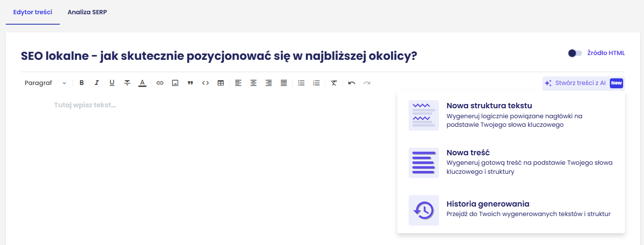This screenshot has width=644, height=245.
Task: Choose Nowa struktura tekstu option
Action: 489,106
